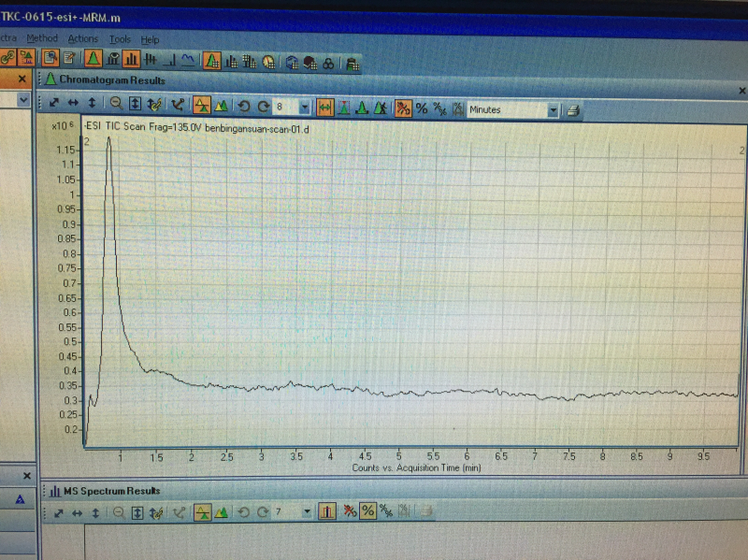The width and height of the screenshot is (748, 560).
Task: Click the walk chromatogram icon
Action: point(381,108)
